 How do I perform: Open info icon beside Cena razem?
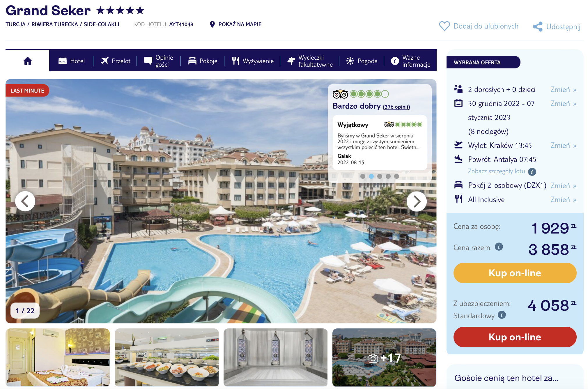[499, 247]
